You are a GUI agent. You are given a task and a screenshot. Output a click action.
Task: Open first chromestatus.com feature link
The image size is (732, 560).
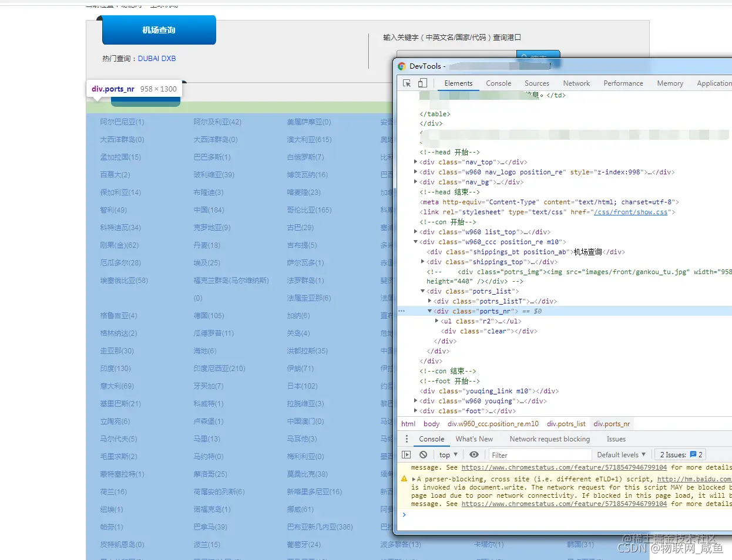(564, 467)
